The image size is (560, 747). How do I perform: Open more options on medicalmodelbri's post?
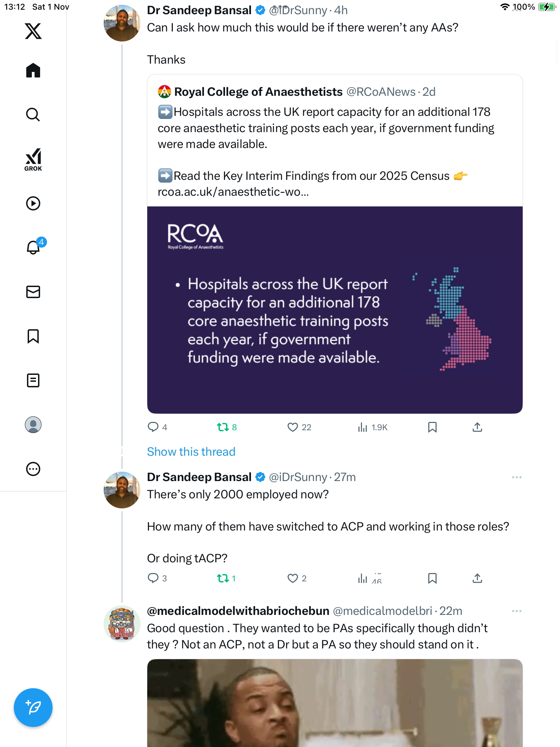point(516,611)
